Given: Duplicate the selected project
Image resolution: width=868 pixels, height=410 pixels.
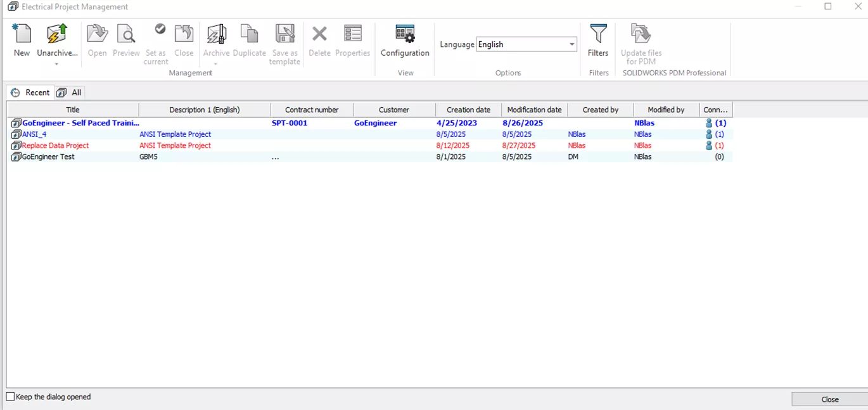Looking at the screenshot, I should pos(249,35).
